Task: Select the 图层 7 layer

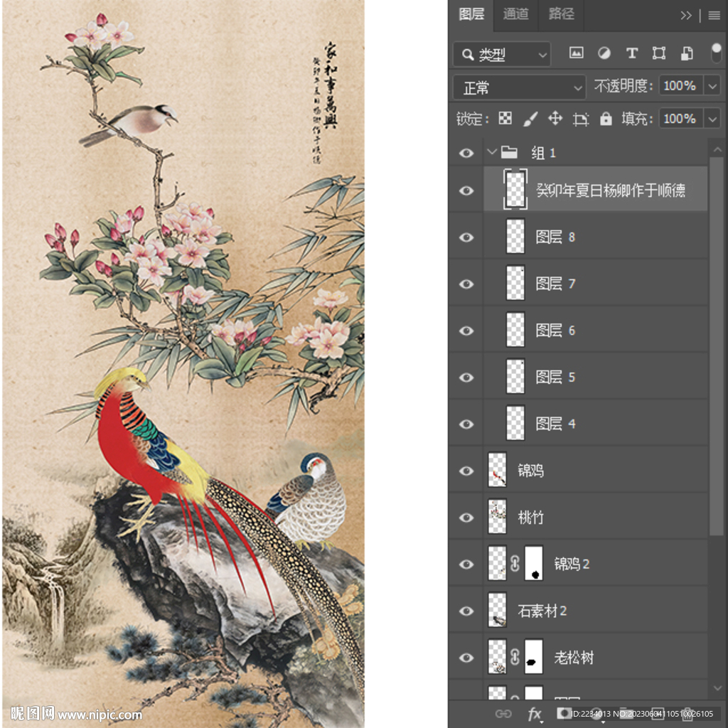Action: 596,283
